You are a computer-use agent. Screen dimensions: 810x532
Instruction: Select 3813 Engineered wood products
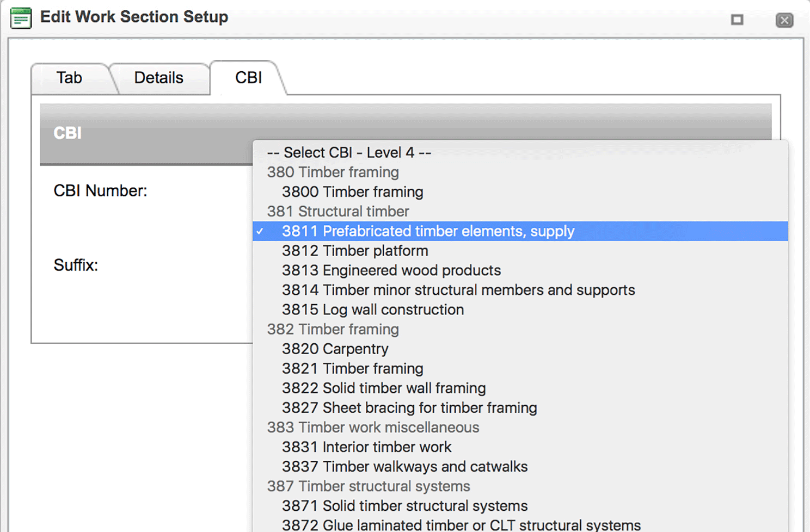point(391,270)
